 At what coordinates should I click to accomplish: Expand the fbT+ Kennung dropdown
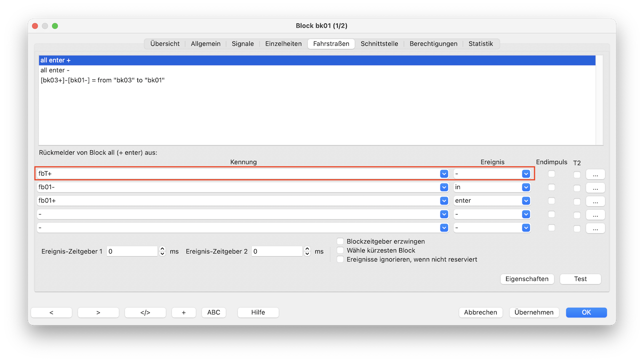click(444, 174)
